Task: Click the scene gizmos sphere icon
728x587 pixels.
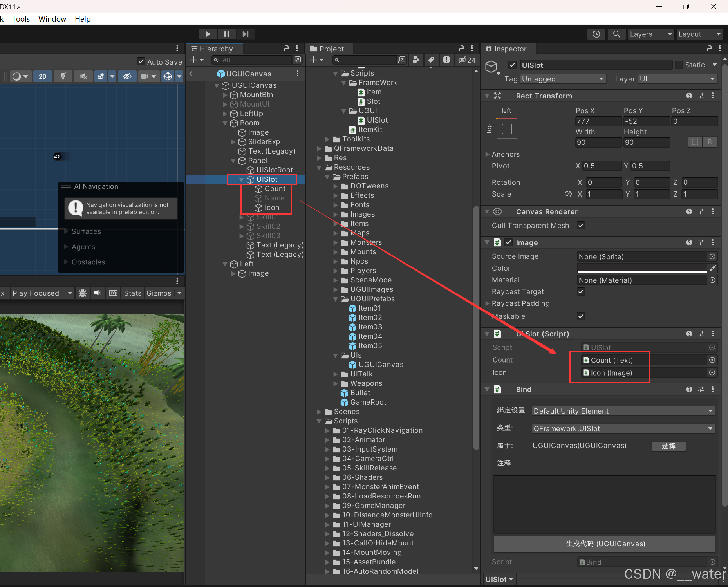Action: click(x=168, y=76)
